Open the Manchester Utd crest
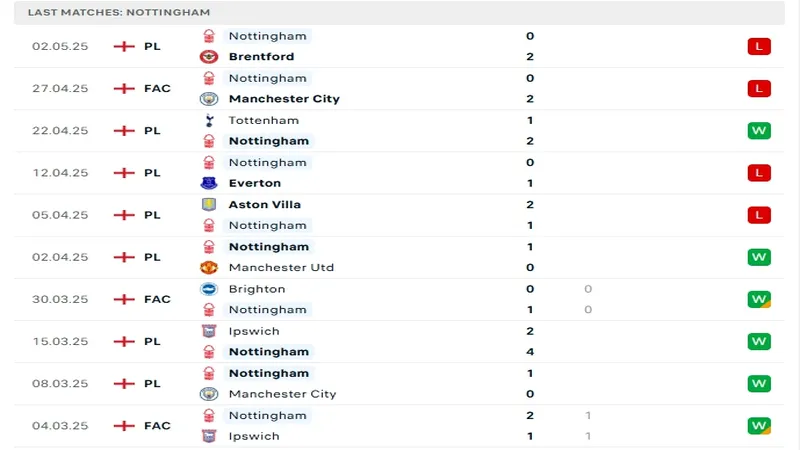The width and height of the screenshot is (800, 450). point(209,267)
